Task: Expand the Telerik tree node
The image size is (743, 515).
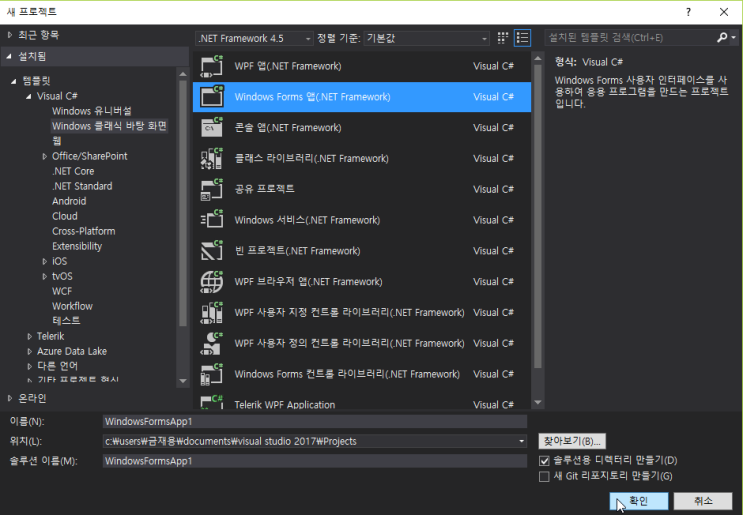Action: [29, 336]
